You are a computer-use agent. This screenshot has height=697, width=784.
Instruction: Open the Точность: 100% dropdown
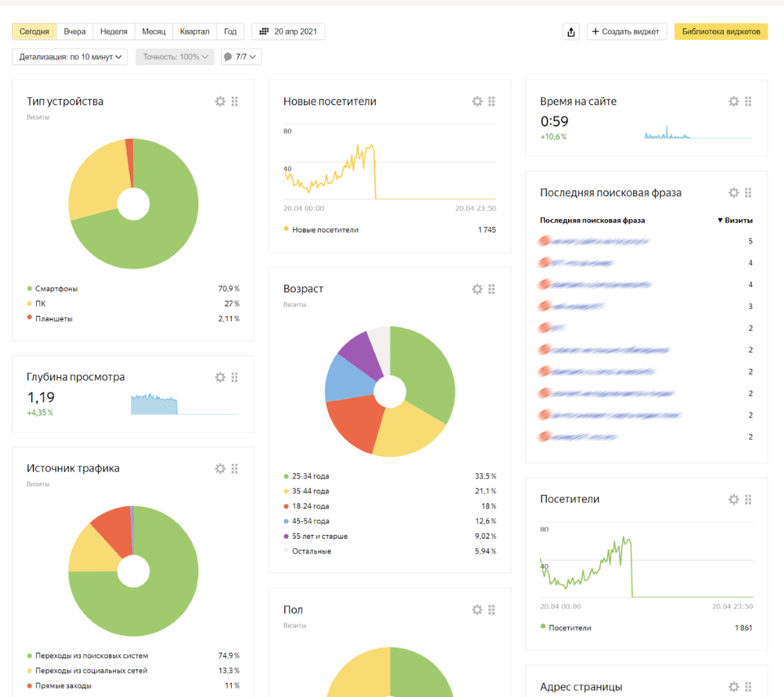[x=175, y=57]
